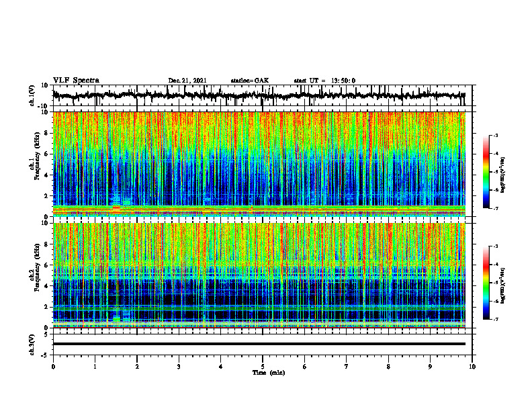This screenshot has height=411, width=532.
Task: Click the "8" kHz tick label on ch.1 spectrogram
Action: 47,133
